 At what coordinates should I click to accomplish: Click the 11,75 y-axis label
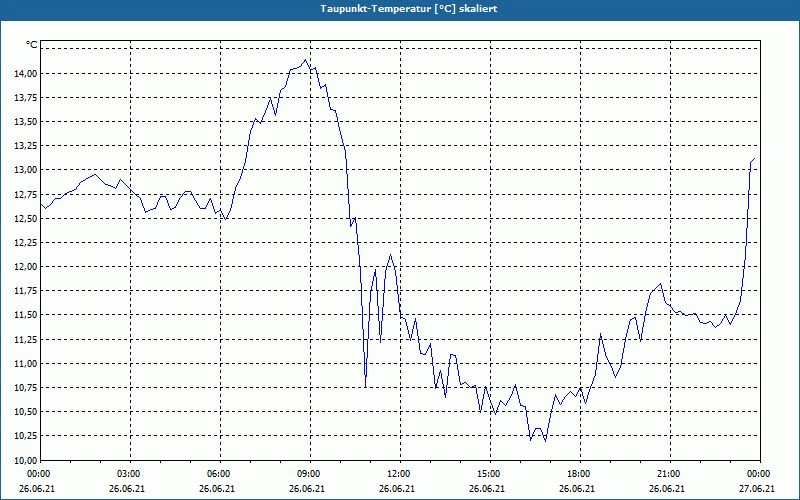click(x=24, y=291)
